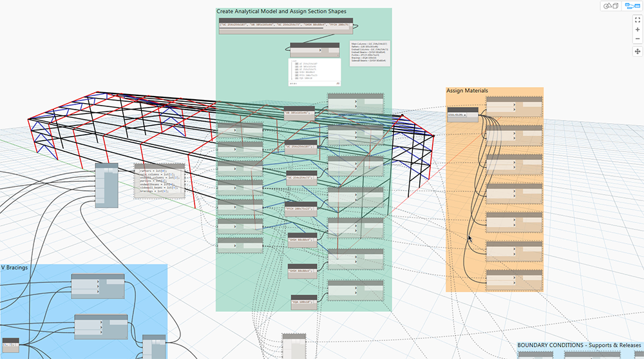Click the pin icon on the list preview bubble

pyautogui.click(x=338, y=84)
